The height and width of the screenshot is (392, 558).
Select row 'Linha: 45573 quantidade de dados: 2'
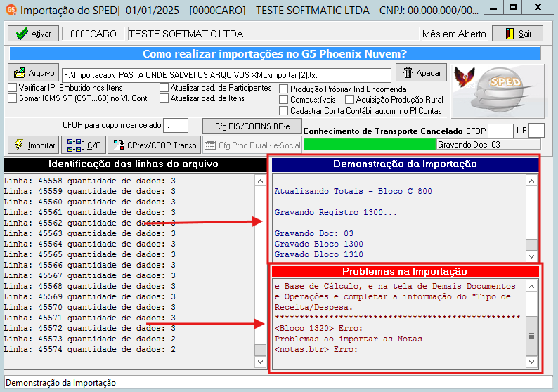point(90,339)
